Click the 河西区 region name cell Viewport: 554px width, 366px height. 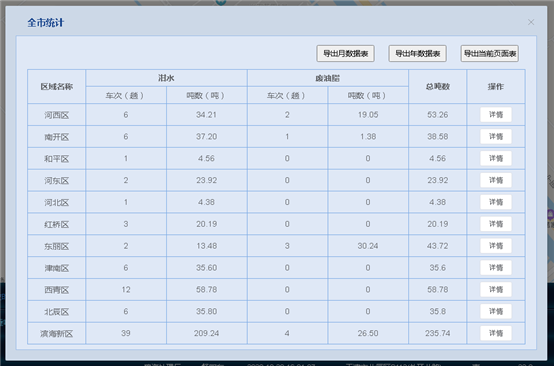pos(57,115)
